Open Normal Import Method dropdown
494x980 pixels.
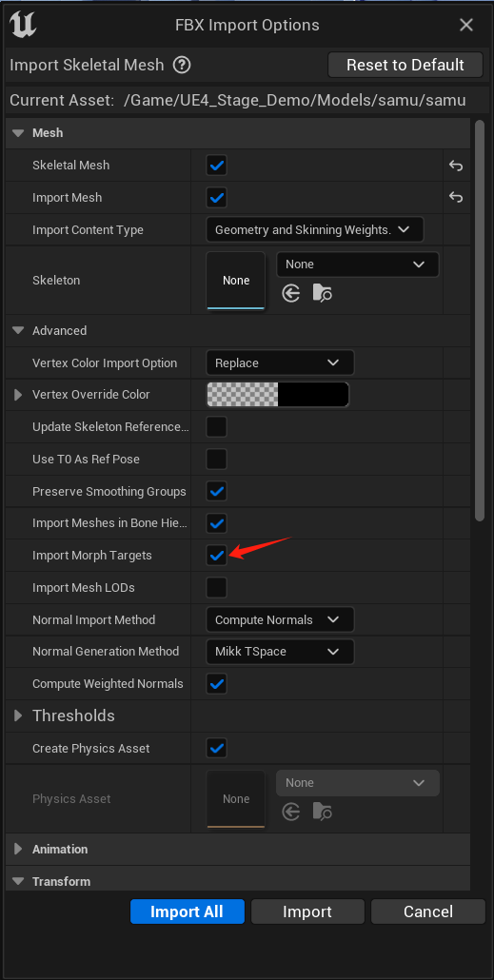coord(280,619)
